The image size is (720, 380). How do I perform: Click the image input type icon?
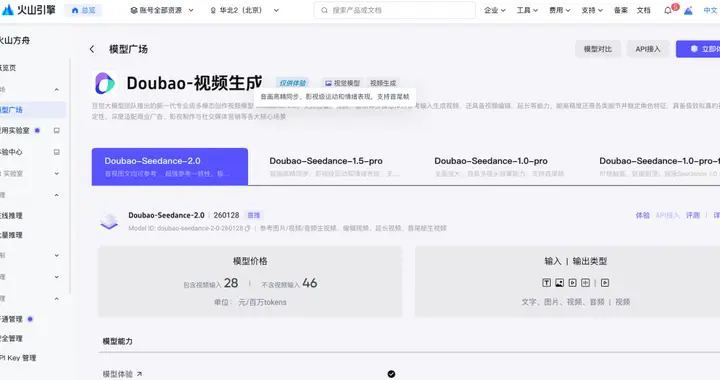[559, 283]
